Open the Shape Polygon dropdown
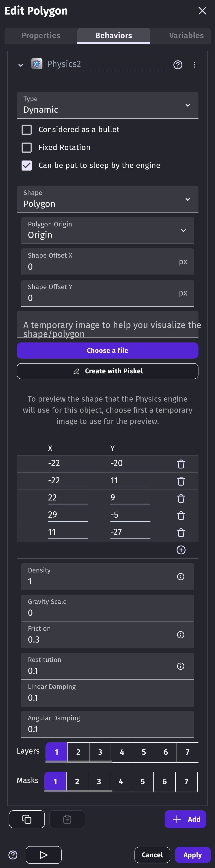215x868 pixels. pos(107,199)
